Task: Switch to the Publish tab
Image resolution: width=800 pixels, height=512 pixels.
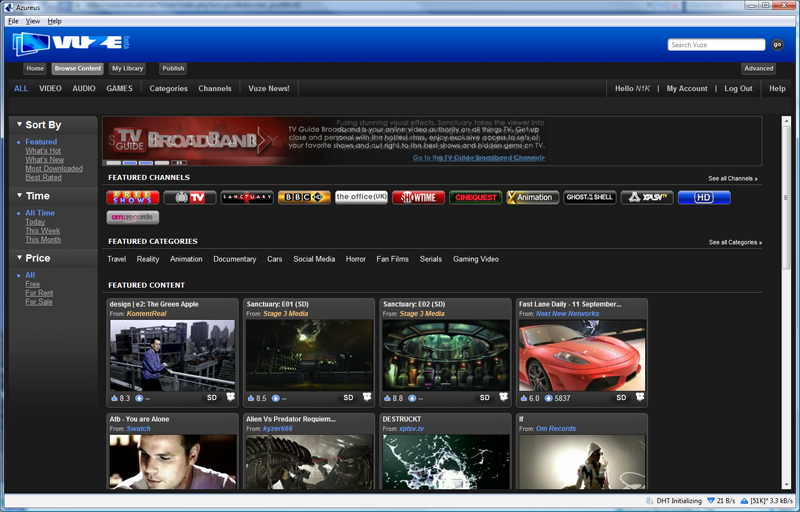Action: point(173,68)
